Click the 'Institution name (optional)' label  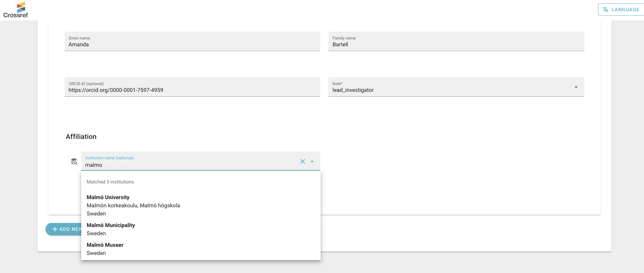pyautogui.click(x=109, y=158)
